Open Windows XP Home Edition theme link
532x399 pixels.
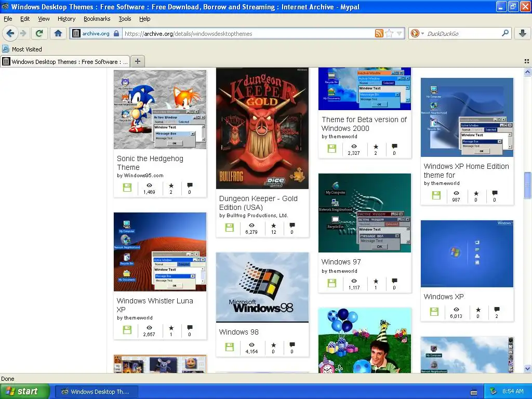coord(466,170)
